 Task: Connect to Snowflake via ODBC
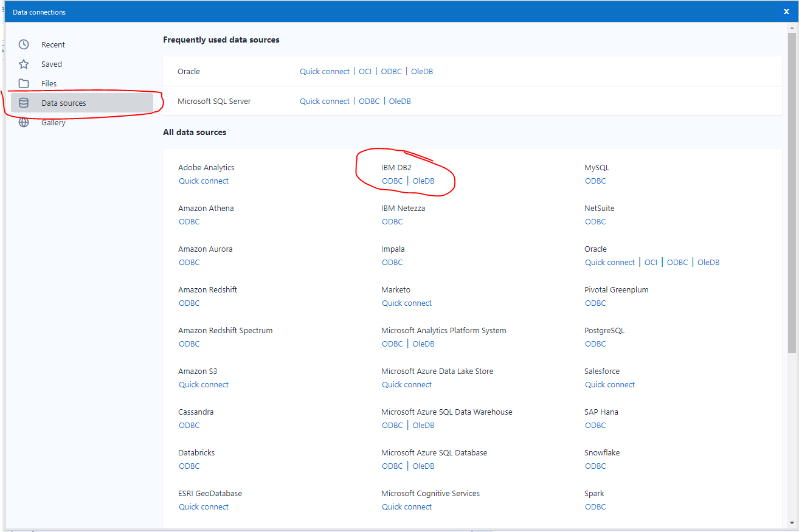[x=595, y=466]
